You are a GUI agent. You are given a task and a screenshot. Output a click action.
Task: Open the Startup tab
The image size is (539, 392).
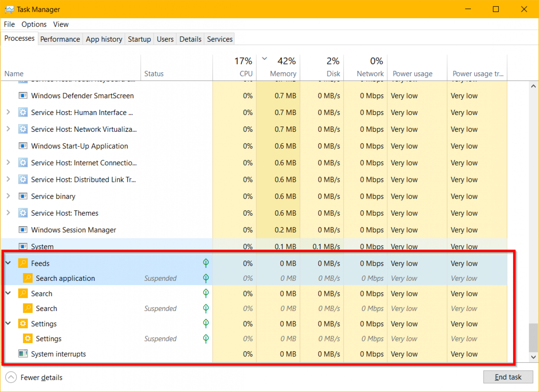139,39
